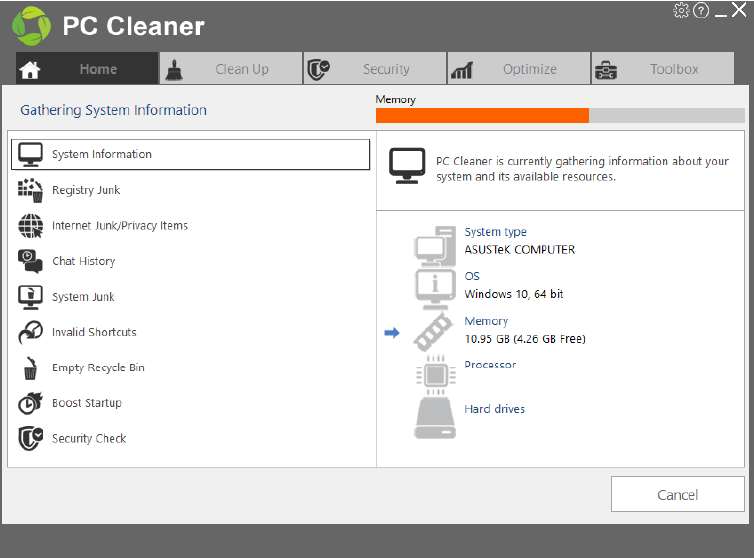The width and height of the screenshot is (754, 558).
Task: Click the Chat History bubbles icon
Action: [30, 261]
